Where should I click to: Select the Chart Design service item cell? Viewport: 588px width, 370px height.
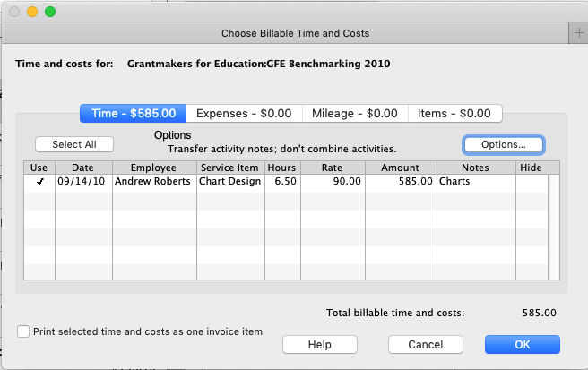(230, 182)
